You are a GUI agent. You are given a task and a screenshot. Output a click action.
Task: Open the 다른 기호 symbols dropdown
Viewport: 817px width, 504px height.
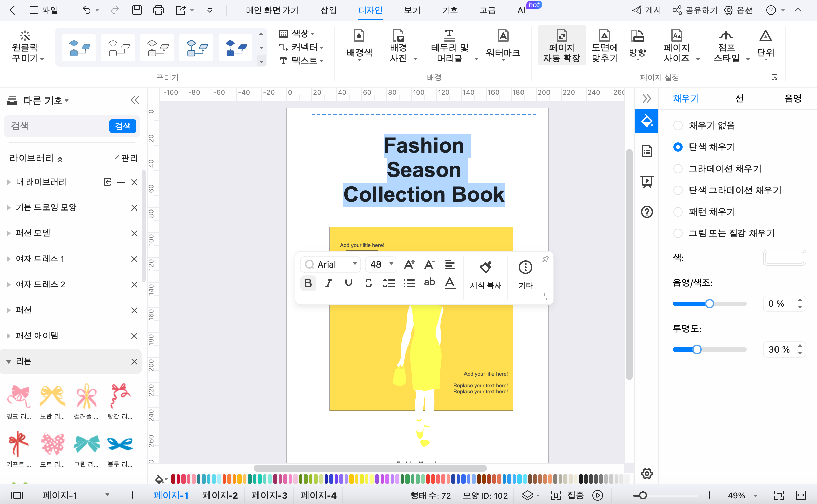click(x=46, y=100)
